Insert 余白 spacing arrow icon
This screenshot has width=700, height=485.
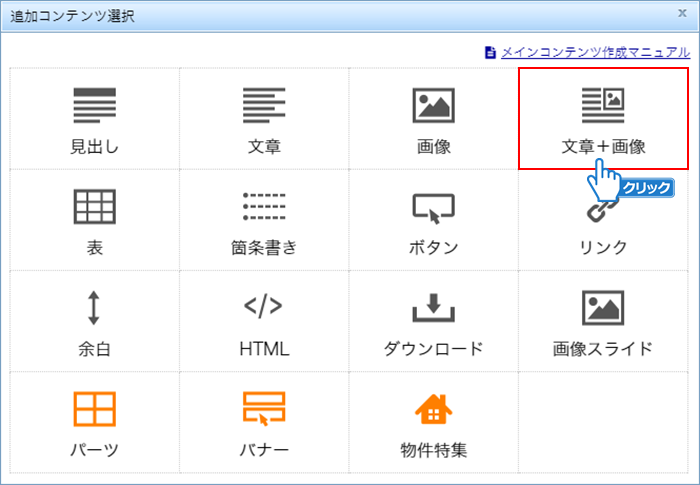pos(94,308)
